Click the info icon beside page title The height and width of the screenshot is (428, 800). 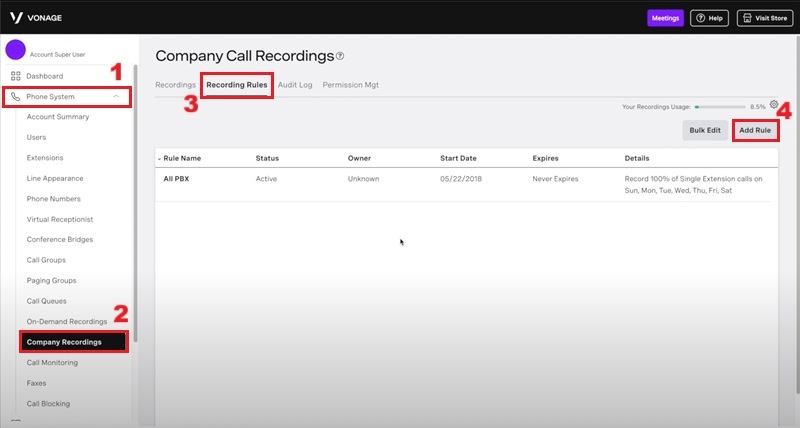[x=340, y=56]
